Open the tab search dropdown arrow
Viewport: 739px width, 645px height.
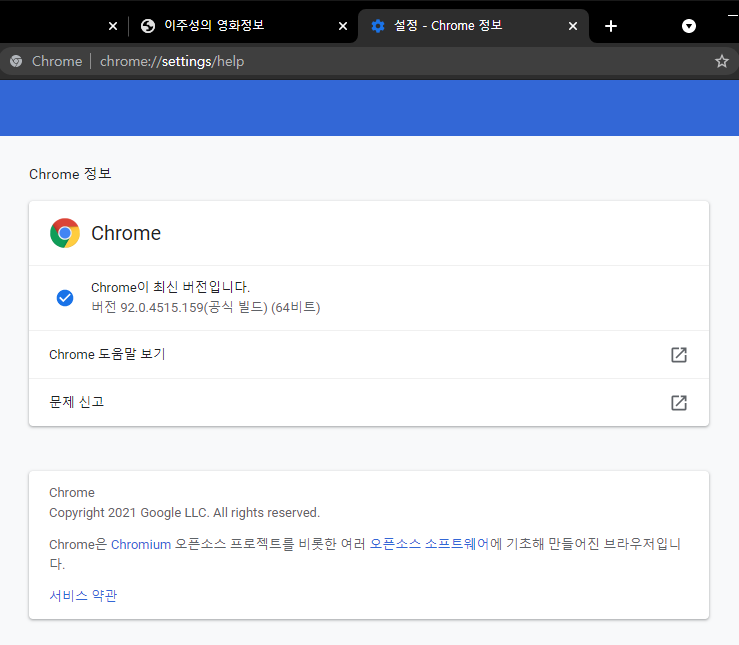click(x=689, y=26)
